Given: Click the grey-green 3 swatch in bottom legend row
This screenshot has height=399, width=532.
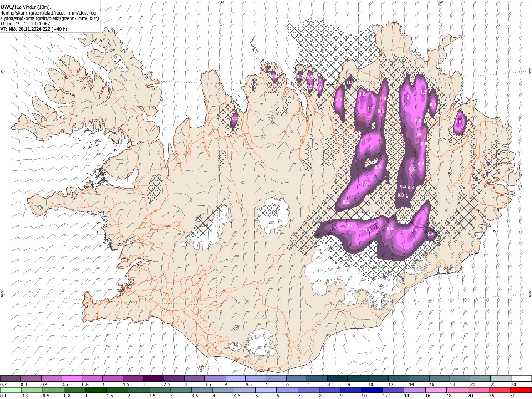Looking at the screenshot, I should [x=181, y=390].
